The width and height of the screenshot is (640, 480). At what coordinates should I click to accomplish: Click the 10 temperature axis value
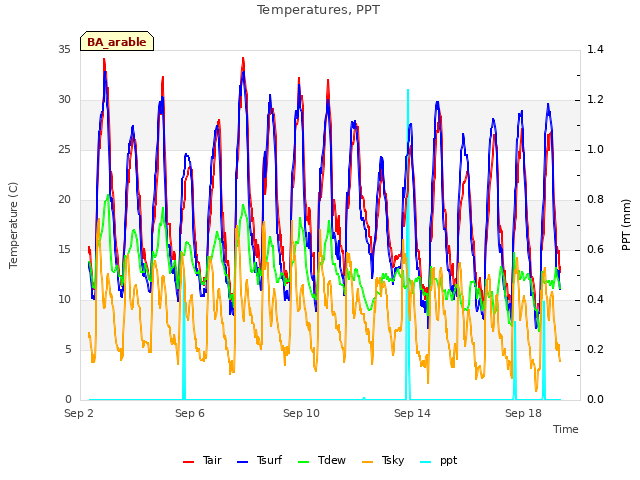pyautogui.click(x=64, y=300)
